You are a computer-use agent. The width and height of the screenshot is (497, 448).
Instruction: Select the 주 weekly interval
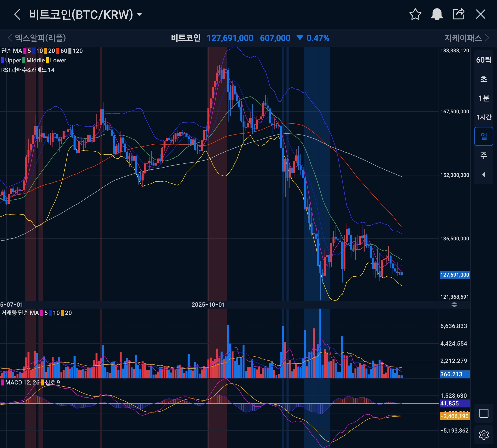tap(484, 155)
